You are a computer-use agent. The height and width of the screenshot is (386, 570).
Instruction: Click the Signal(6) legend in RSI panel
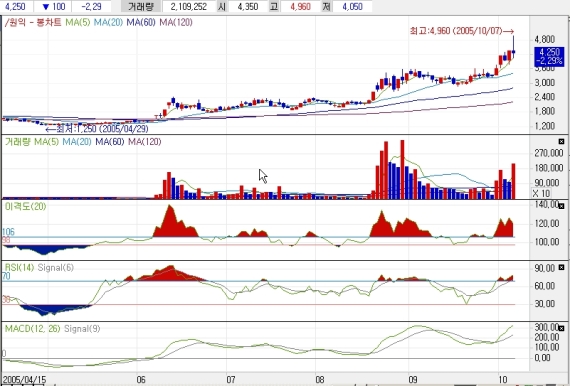click(x=56, y=268)
